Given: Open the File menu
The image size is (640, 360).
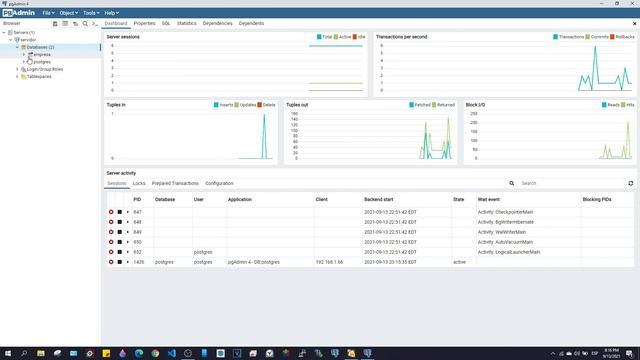Looking at the screenshot, I should point(48,13).
